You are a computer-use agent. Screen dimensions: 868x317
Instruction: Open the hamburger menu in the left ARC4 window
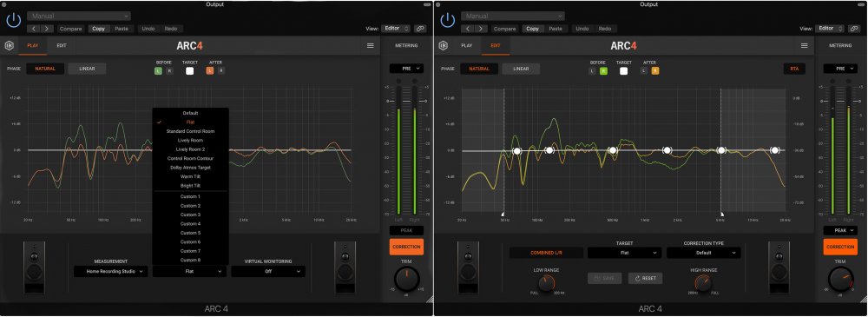pyautogui.click(x=371, y=46)
